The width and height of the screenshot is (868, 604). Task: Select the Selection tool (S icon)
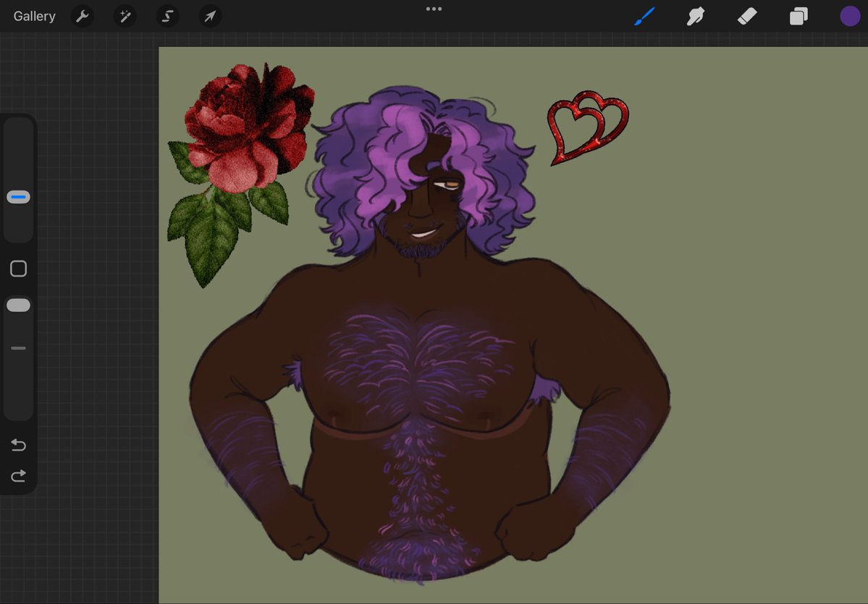pyautogui.click(x=167, y=16)
